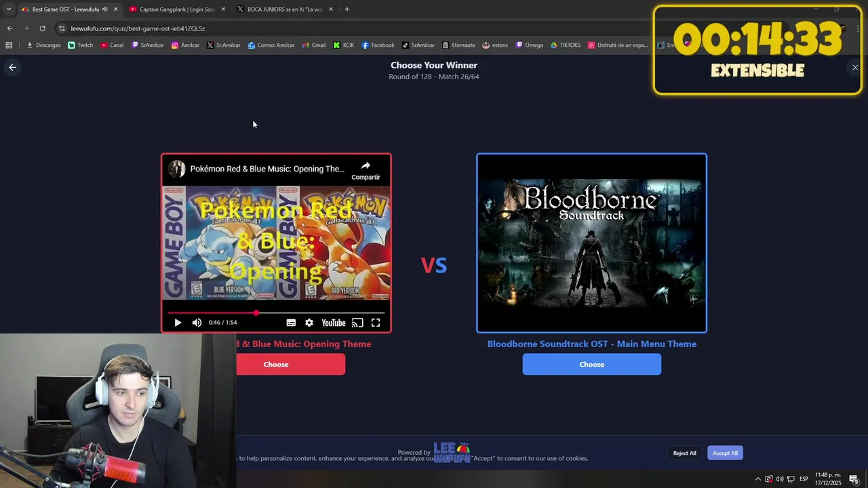The image size is (868, 488).
Task: Open the Omega bookmark
Action: [x=530, y=45]
